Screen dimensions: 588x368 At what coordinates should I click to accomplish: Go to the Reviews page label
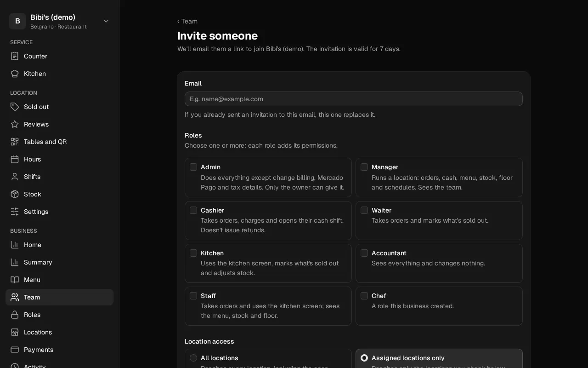[x=36, y=124]
